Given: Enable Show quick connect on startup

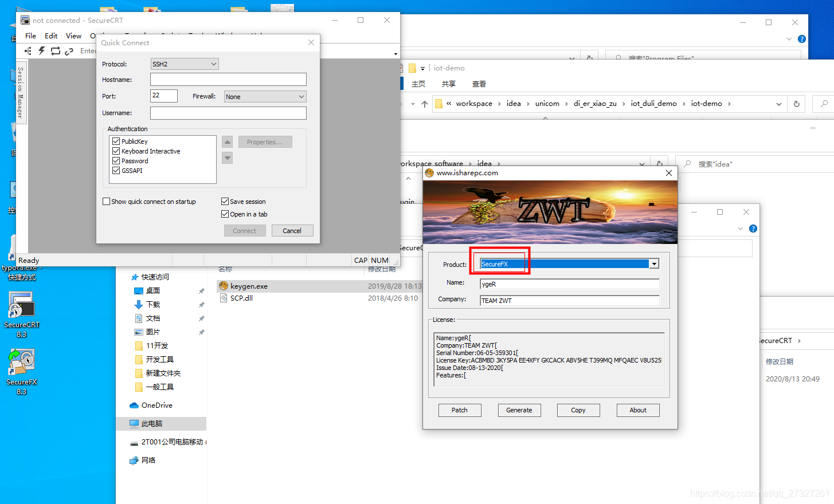Looking at the screenshot, I should click(x=107, y=202).
